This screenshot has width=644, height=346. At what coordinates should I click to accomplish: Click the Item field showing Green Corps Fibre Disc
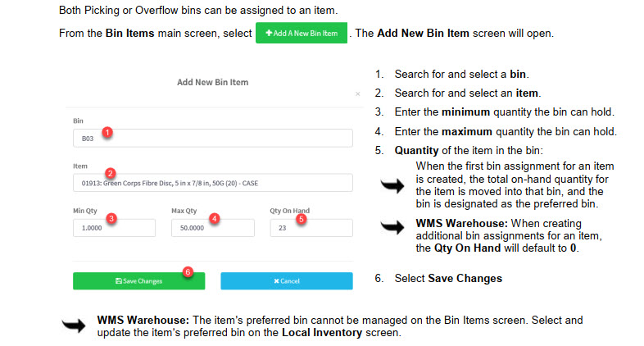click(x=213, y=183)
